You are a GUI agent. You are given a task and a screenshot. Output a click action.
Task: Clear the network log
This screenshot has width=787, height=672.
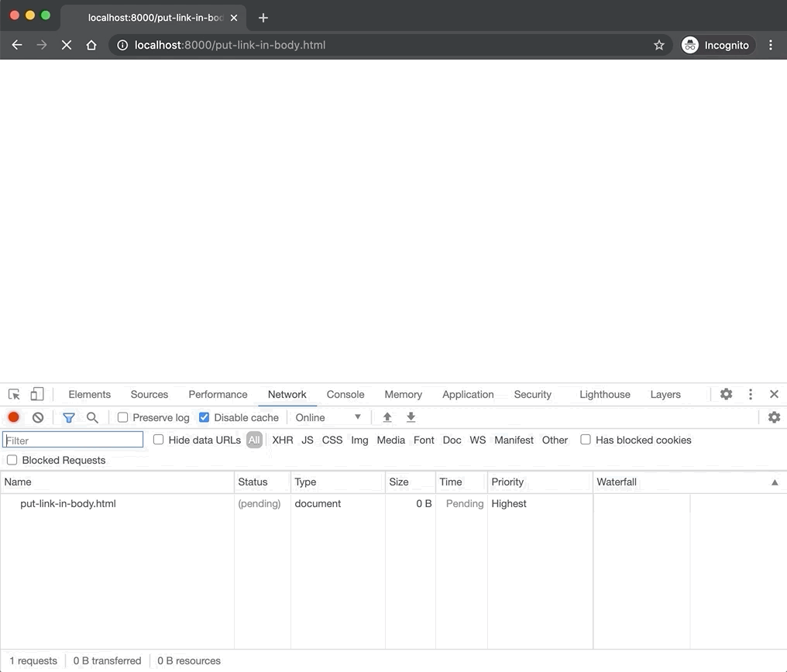[38, 417]
